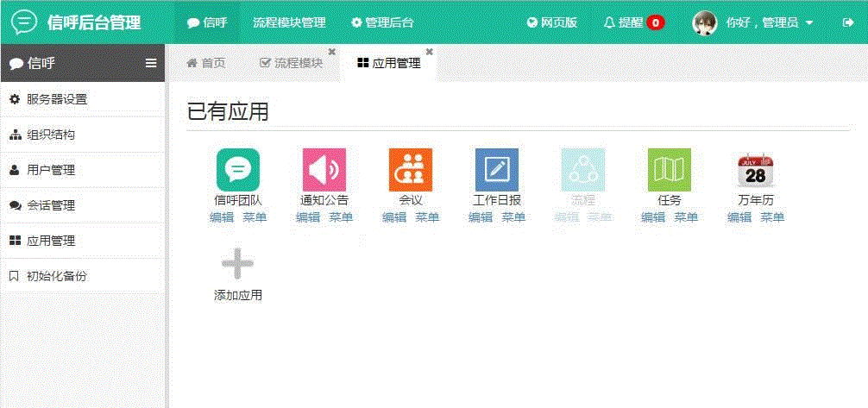Open the faded 流程 app icon

pos(583,170)
